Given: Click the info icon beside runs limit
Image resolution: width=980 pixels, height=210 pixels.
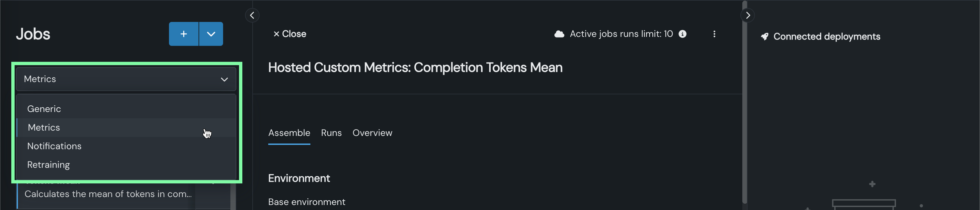Looking at the screenshot, I should pos(683,34).
